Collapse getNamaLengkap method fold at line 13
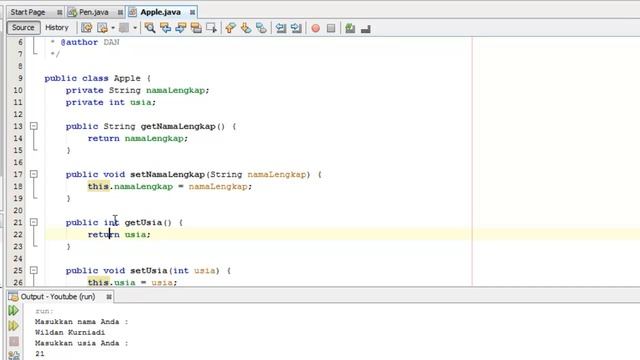640x360 pixels. pyautogui.click(x=34, y=126)
